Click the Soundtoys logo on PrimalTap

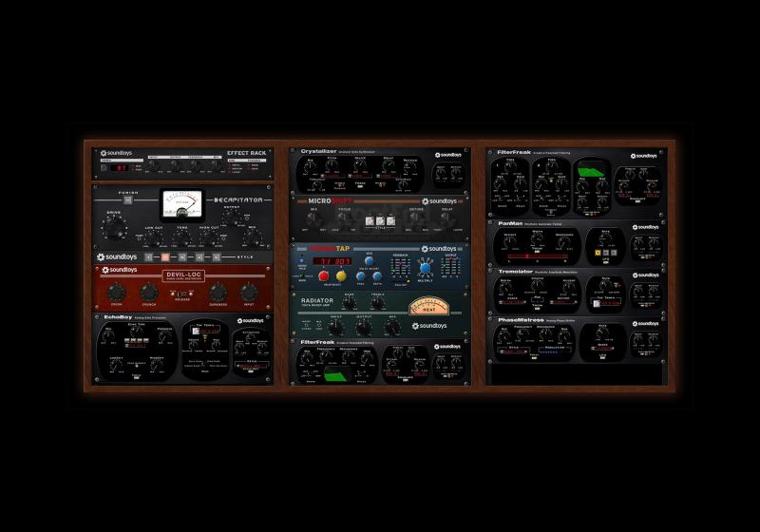439,249
